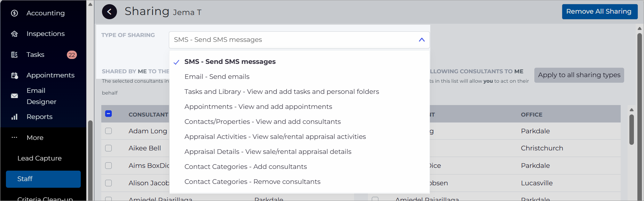Click Apply to all sharing types
The height and width of the screenshot is (201, 644).
pos(579,75)
